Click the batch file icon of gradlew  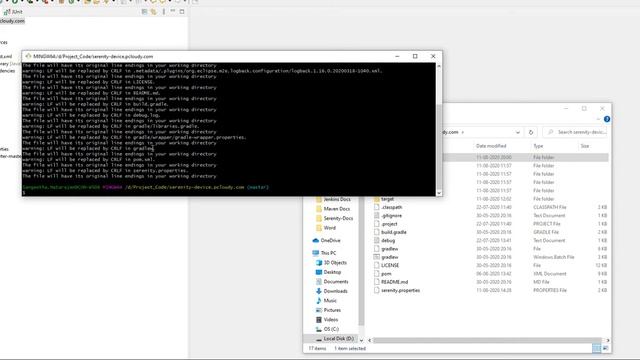point(376,257)
